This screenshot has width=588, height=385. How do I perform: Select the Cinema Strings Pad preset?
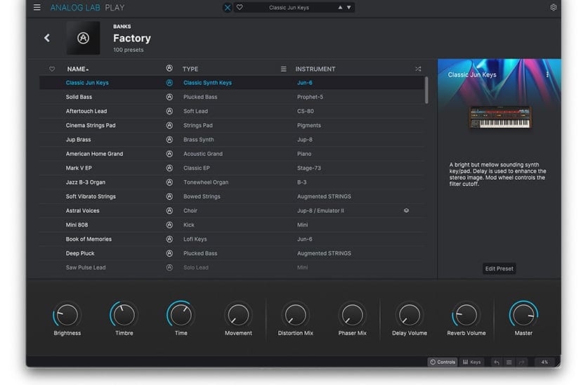[x=91, y=125]
